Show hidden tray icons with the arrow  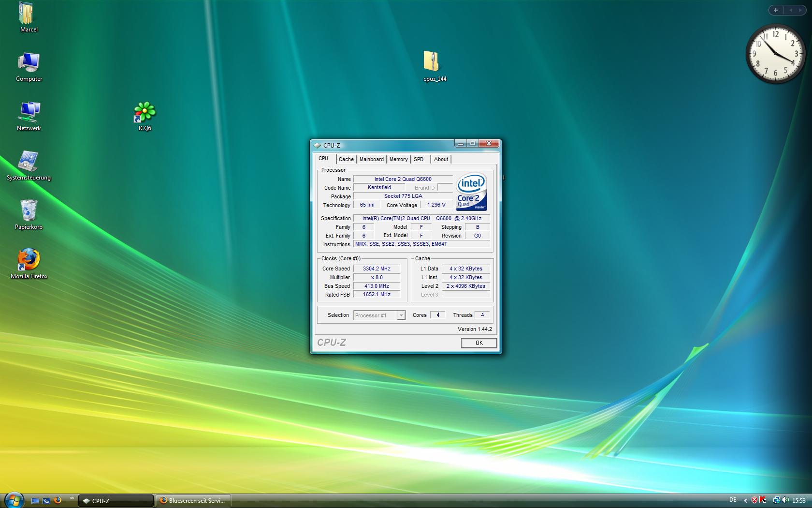[745, 500]
